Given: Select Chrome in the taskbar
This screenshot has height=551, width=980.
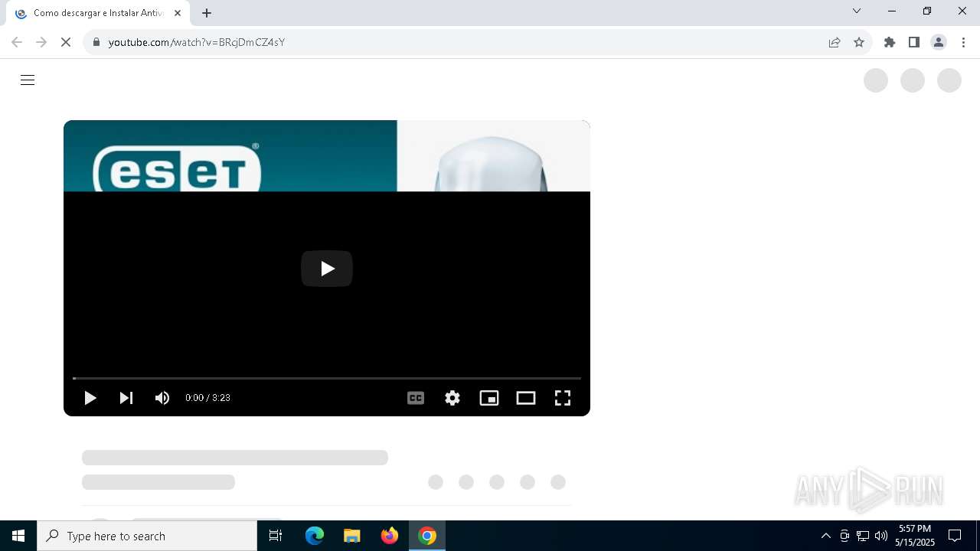Looking at the screenshot, I should click(x=427, y=536).
